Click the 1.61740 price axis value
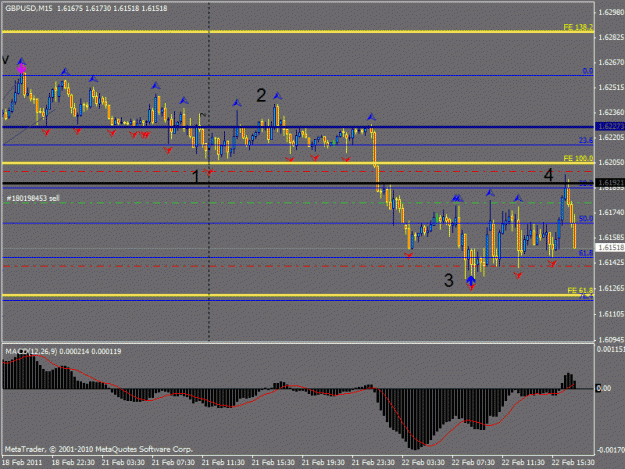Viewport: 625px width, 469px height. [x=611, y=212]
